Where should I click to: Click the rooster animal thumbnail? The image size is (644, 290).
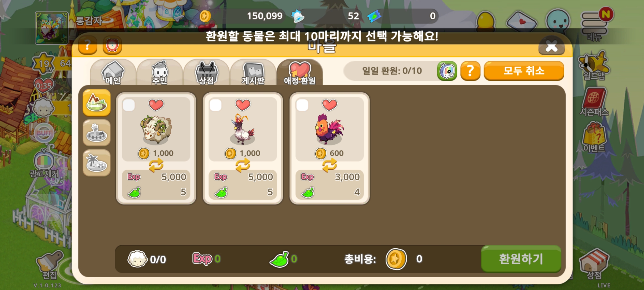330,129
